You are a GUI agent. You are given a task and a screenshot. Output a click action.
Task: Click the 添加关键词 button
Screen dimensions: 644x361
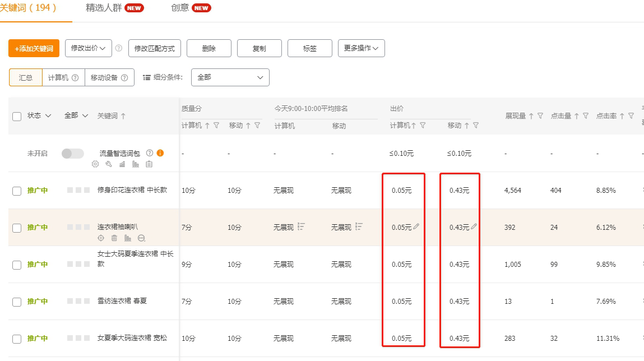[x=34, y=49]
